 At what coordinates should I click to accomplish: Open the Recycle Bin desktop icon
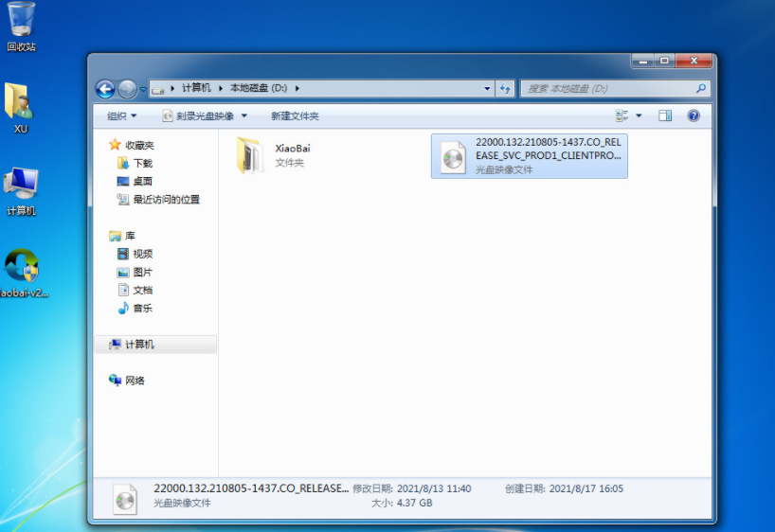coord(21,26)
